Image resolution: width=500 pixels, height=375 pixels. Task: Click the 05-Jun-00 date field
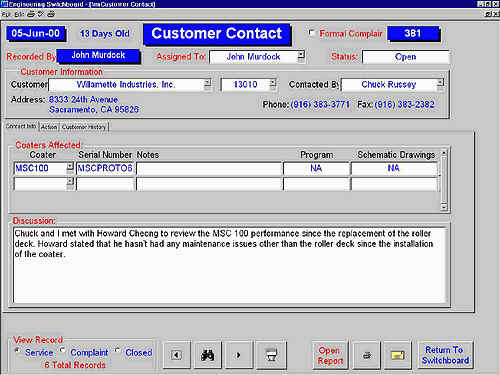(x=35, y=34)
